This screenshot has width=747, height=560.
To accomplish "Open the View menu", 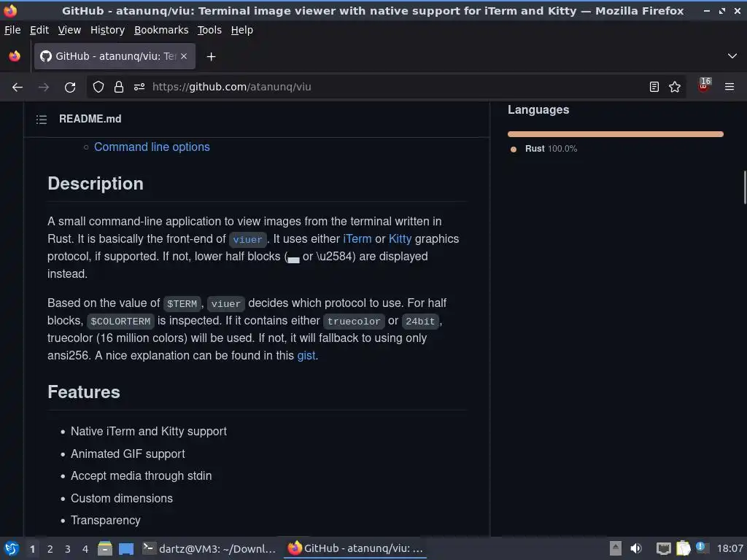I will coord(69,30).
